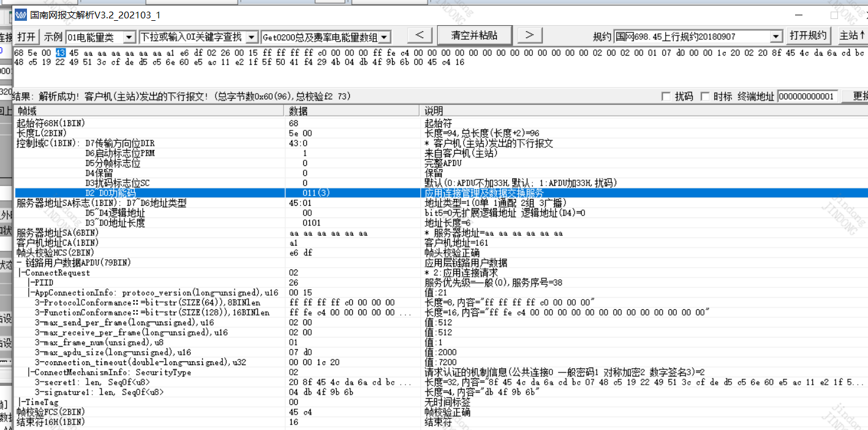868x430 pixels.
Task: Select the 结束符16H(1BIN) row
Action: [x=440, y=421]
